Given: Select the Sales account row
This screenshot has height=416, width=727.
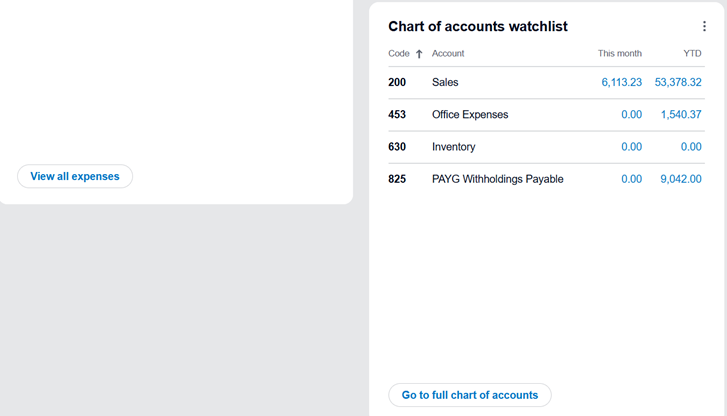Looking at the screenshot, I should pyautogui.click(x=445, y=83).
